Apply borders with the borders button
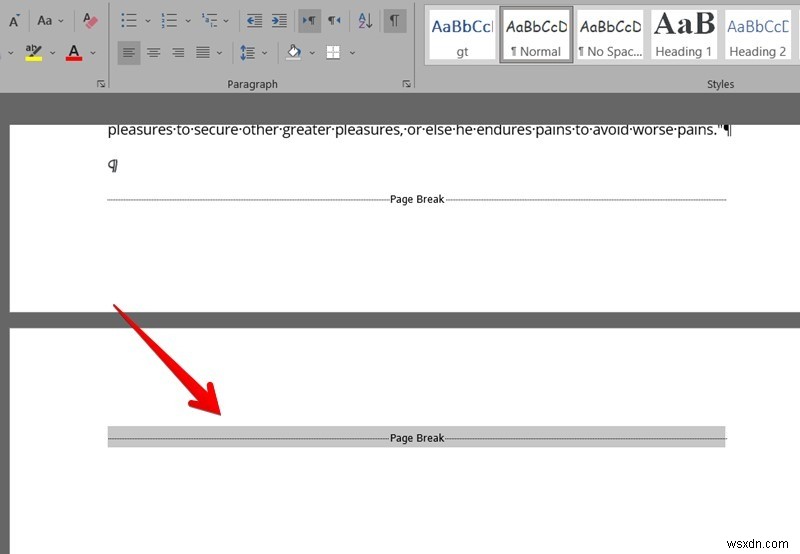This screenshot has width=800, height=554. click(x=333, y=53)
